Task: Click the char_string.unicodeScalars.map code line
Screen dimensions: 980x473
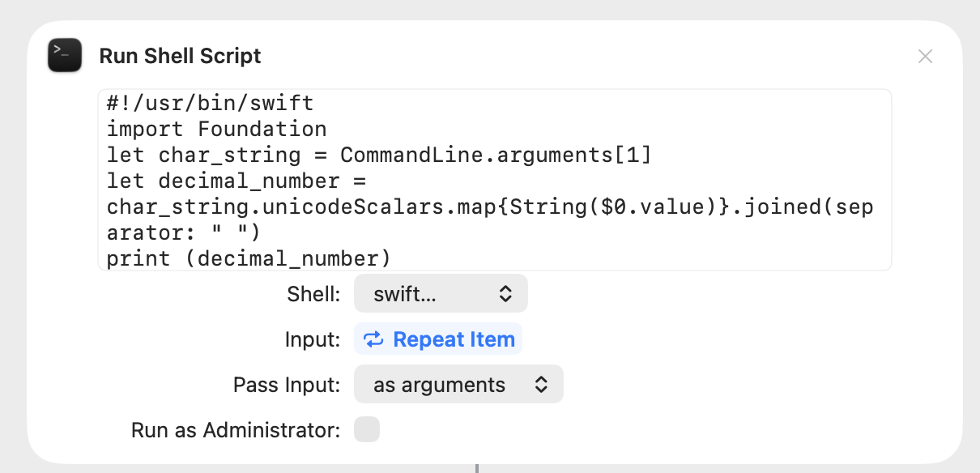Action: [490, 207]
